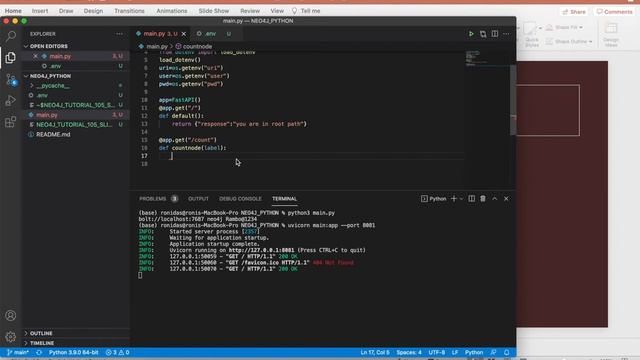The image size is (640, 360).
Task: Open the terminal launch profile dropdown arrow
Action: tap(462, 199)
